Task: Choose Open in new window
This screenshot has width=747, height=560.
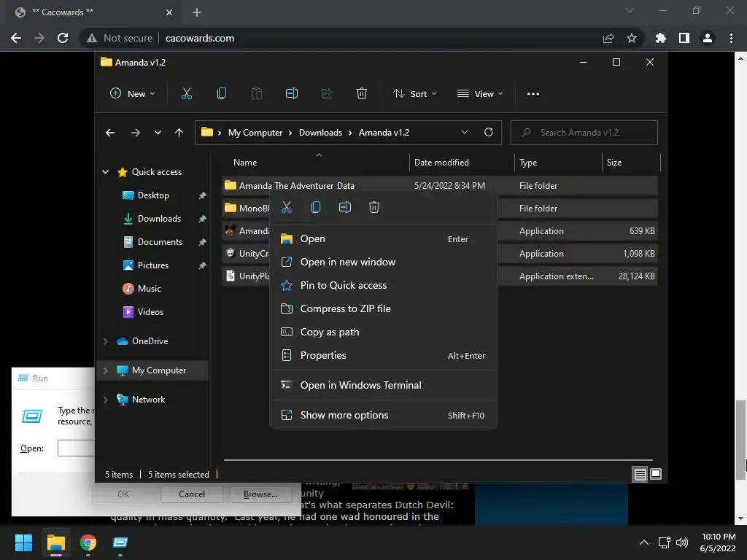Action: (x=383, y=262)
